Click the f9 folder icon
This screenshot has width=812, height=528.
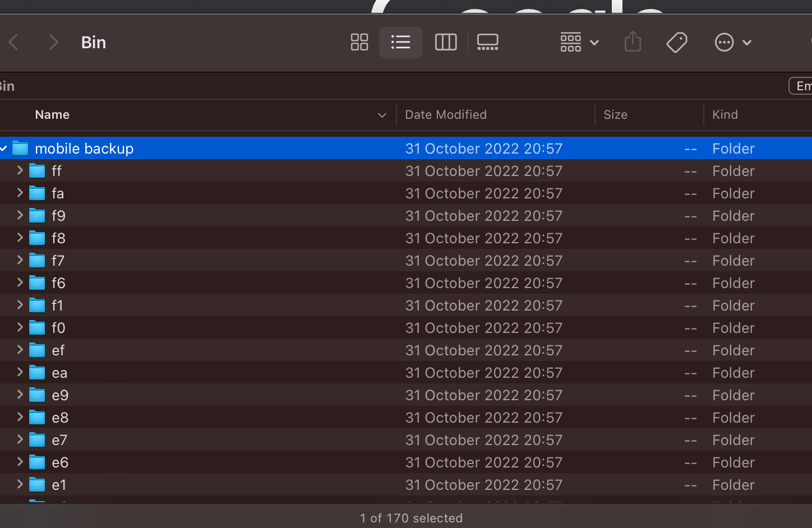point(37,215)
